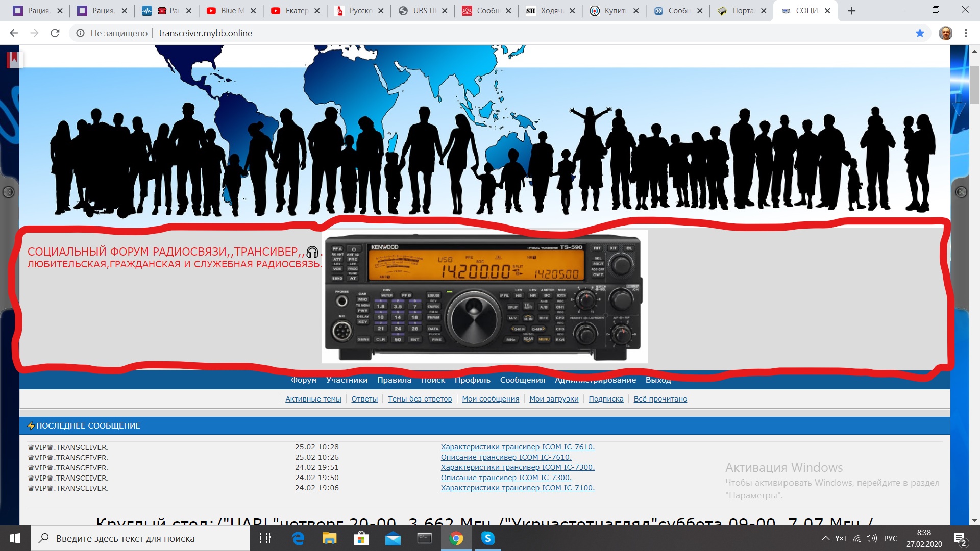Open Правила menu item
The image size is (980, 551).
[x=394, y=380]
